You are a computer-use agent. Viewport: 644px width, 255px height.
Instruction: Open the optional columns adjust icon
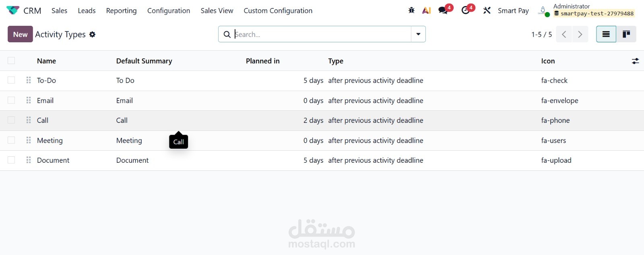tap(635, 61)
